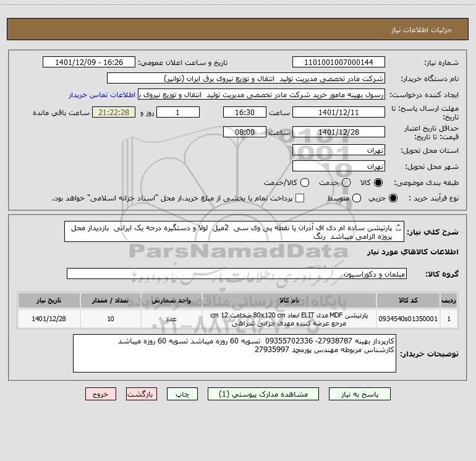The height and width of the screenshot is (461, 476).
Task: Click the چاپ print button
Action: tap(182, 394)
